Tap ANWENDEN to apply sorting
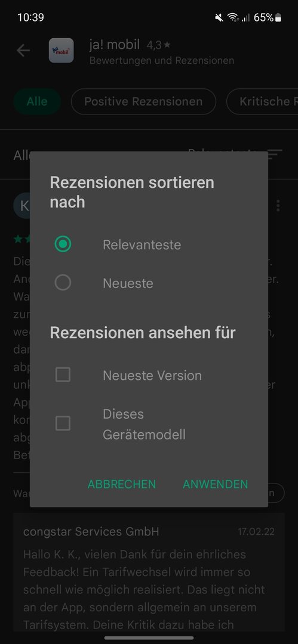The image size is (298, 644). 215,484
